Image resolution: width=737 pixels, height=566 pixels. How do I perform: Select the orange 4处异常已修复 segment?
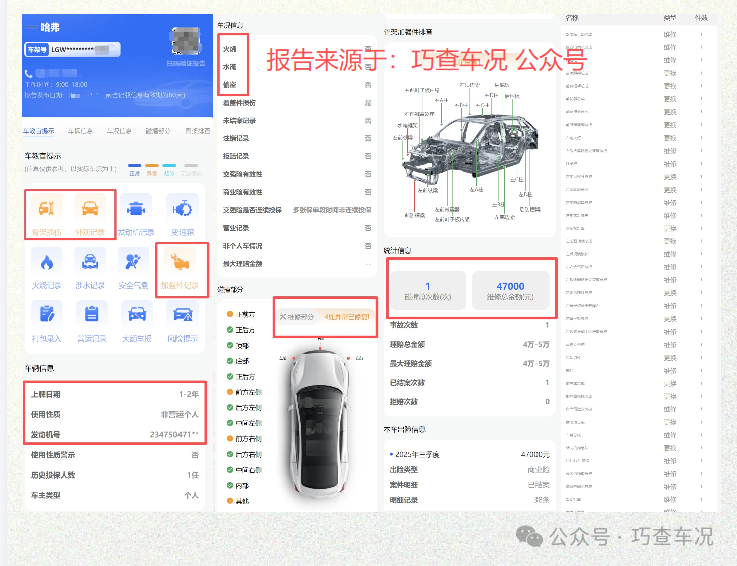click(347, 317)
